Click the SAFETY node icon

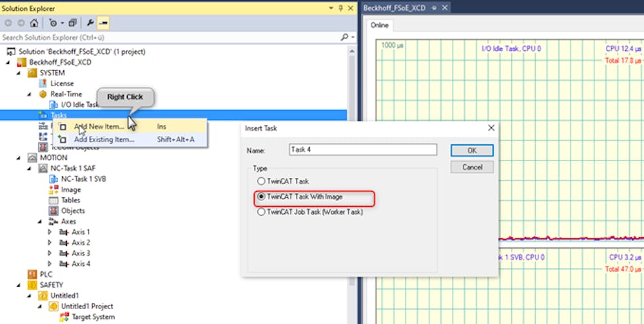pyautogui.click(x=32, y=285)
